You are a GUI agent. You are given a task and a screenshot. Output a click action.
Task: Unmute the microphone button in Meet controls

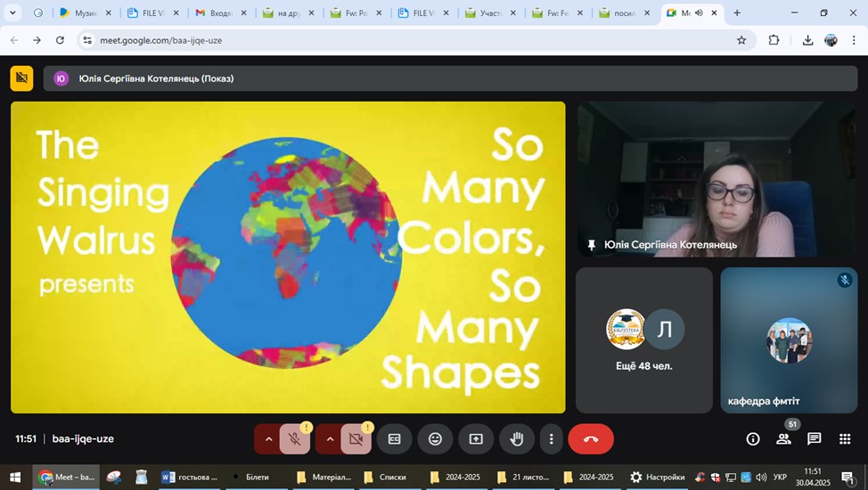coord(294,439)
